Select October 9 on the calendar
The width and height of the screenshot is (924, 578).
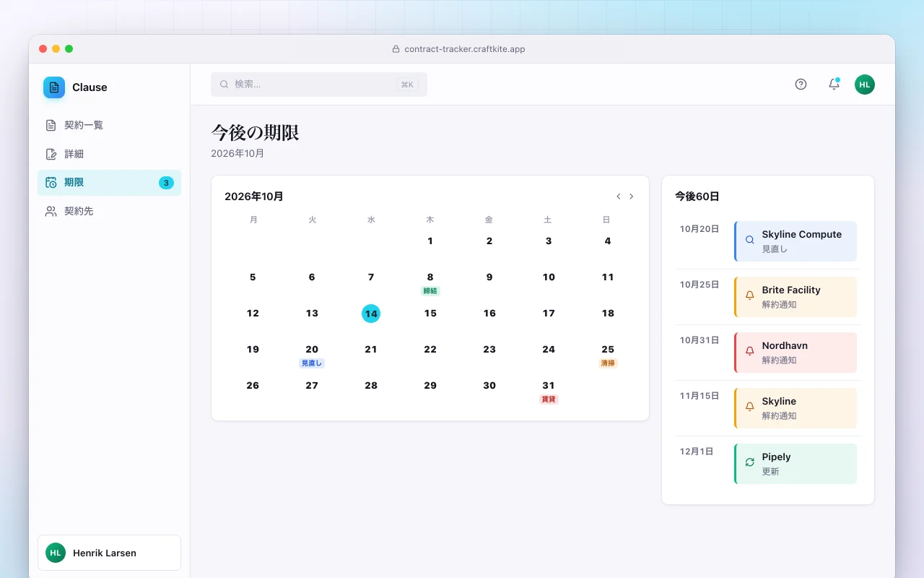pos(489,277)
